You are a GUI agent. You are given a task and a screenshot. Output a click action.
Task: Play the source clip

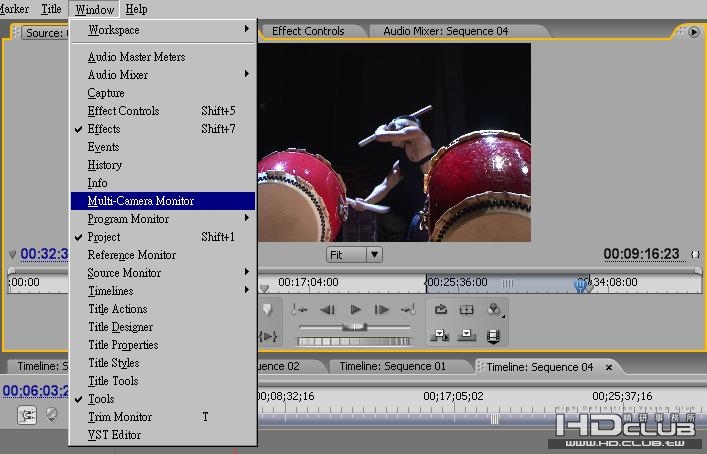point(355,309)
